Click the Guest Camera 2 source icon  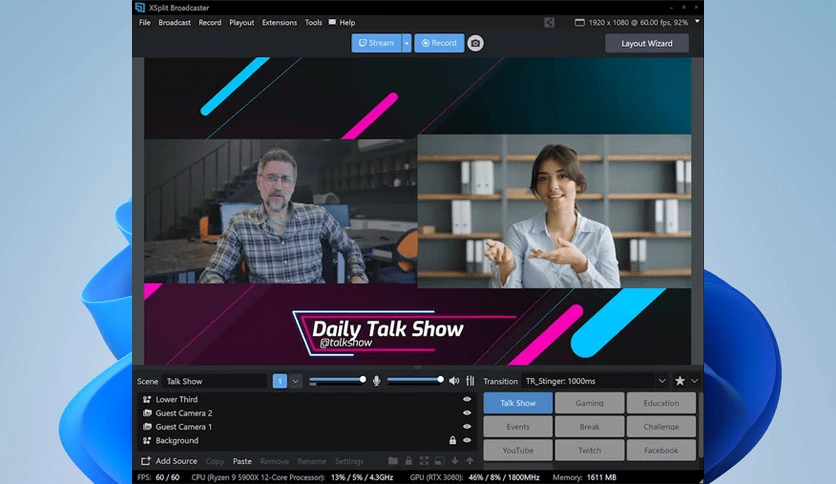[x=147, y=413]
